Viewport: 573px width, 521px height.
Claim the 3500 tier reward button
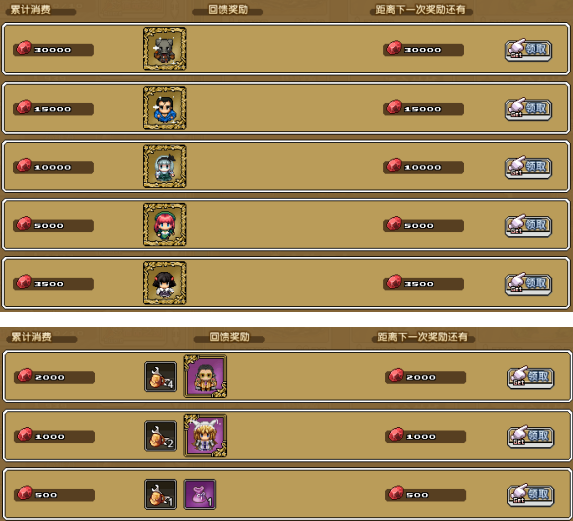528,284
